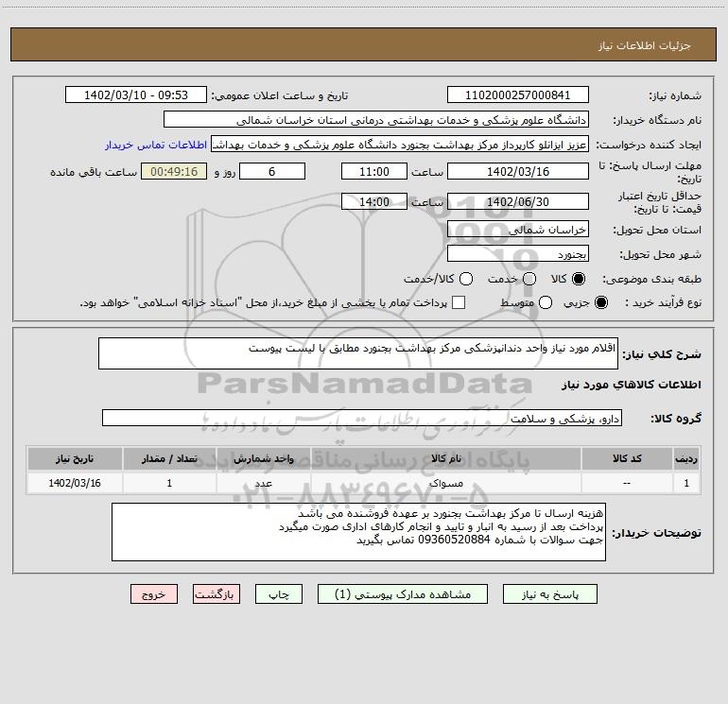Click the چاپ print button
The width and height of the screenshot is (728, 704).
(x=279, y=594)
